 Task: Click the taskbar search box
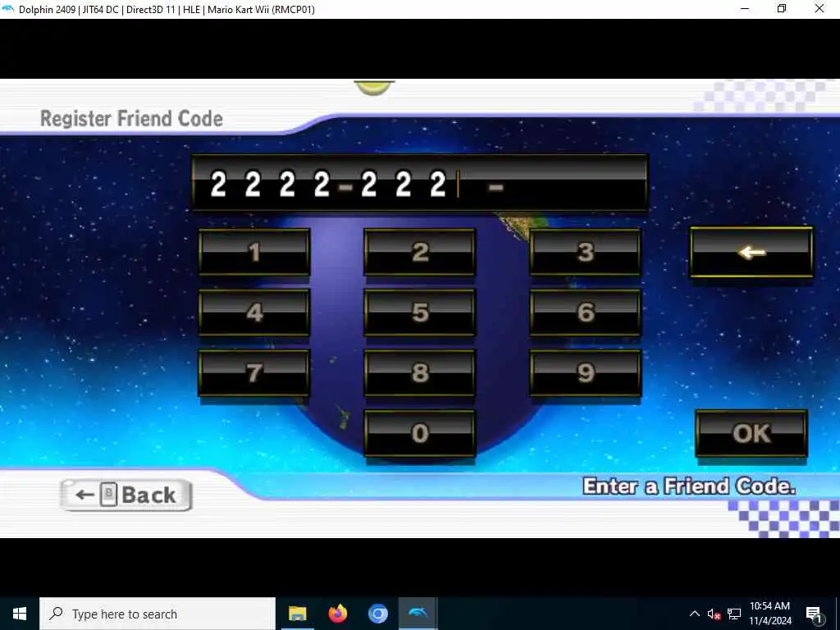(157, 614)
